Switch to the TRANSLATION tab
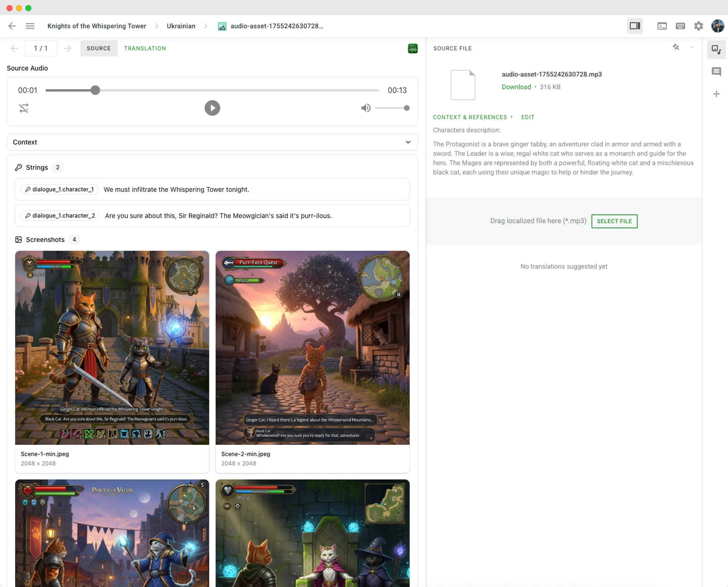The image size is (728, 587). [x=145, y=48]
